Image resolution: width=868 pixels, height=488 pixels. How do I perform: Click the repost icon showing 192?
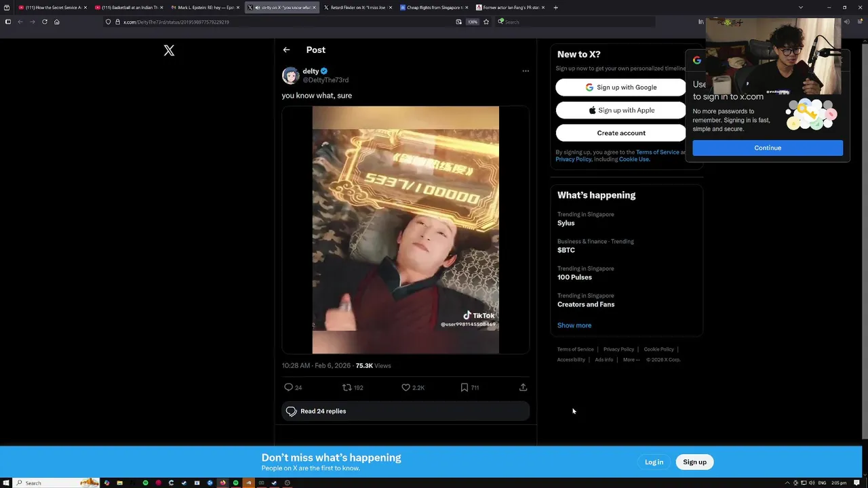[347, 387]
